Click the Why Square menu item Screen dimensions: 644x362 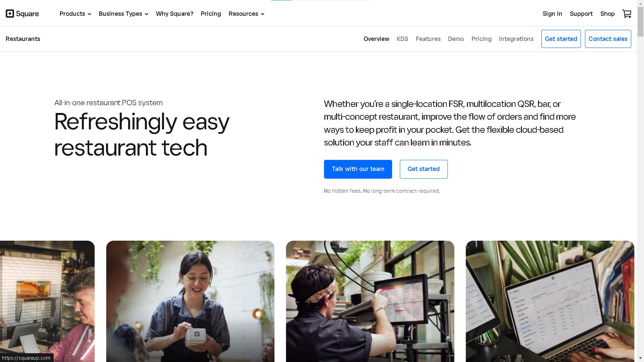pos(174,13)
